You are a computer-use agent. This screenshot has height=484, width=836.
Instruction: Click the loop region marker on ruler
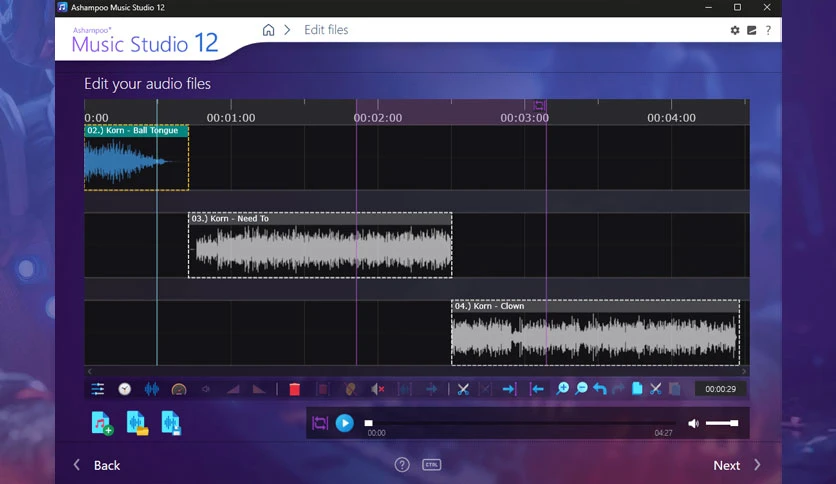click(539, 105)
